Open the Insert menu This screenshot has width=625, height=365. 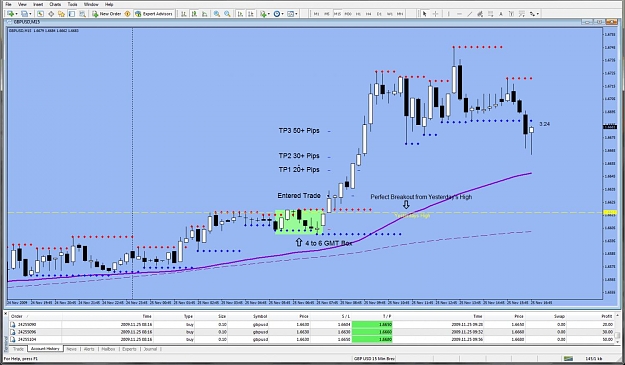(38, 4)
